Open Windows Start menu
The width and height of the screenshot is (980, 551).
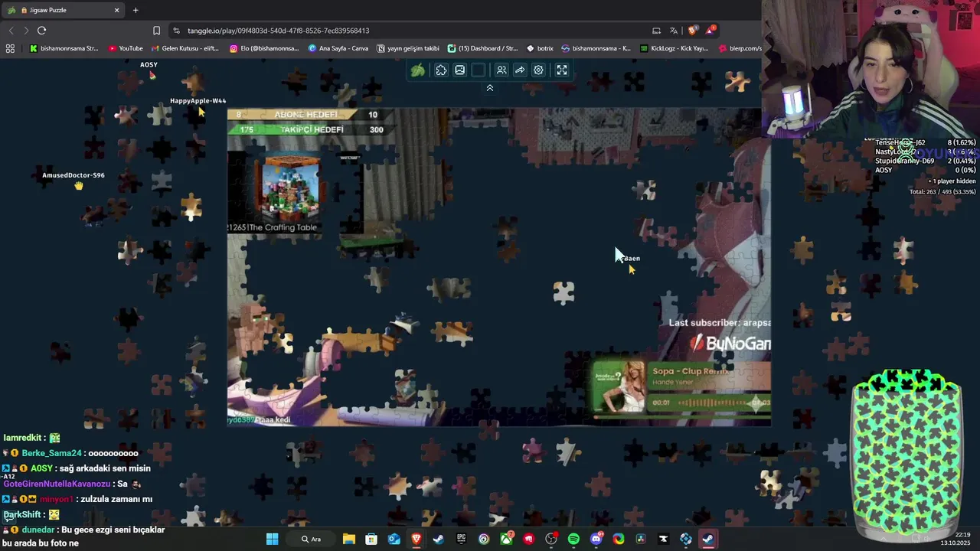click(272, 539)
